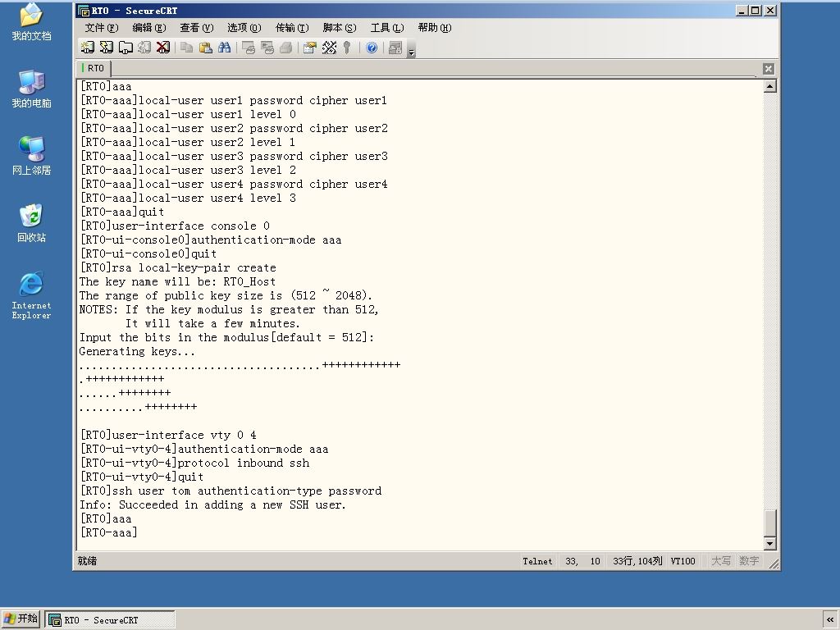Screen dimensions: 840x630
Task: Open the 查看(V) menu
Action: coord(197,28)
